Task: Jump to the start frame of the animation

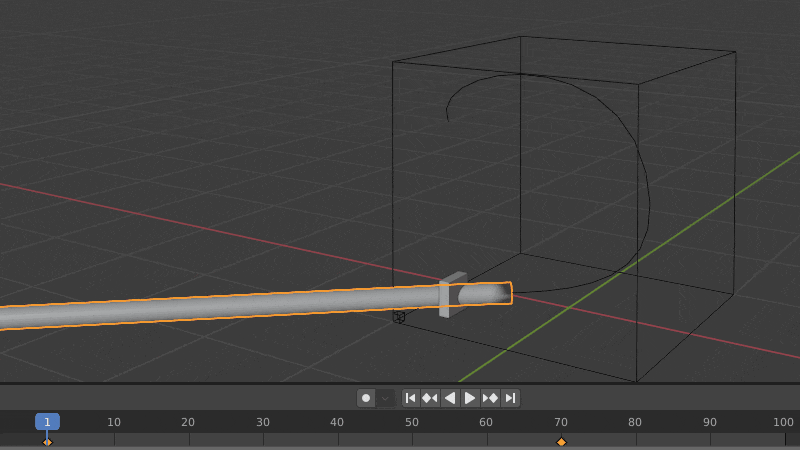Action: pyautogui.click(x=410, y=398)
